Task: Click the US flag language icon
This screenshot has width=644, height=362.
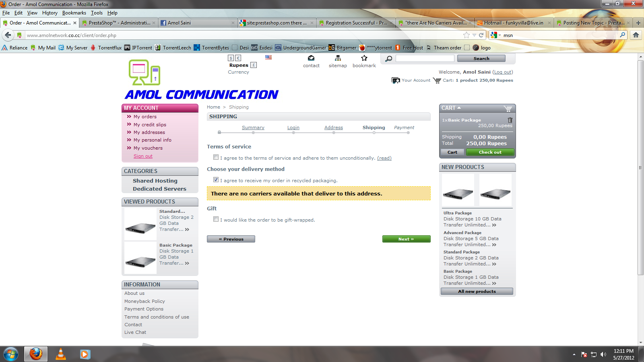Action: click(x=268, y=58)
